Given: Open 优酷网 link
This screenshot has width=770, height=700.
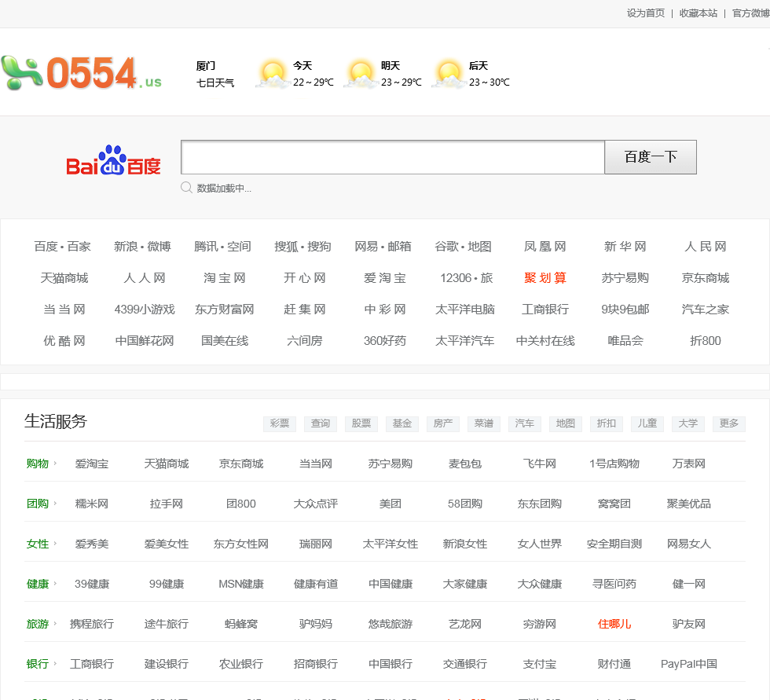Looking at the screenshot, I should coord(64,341).
